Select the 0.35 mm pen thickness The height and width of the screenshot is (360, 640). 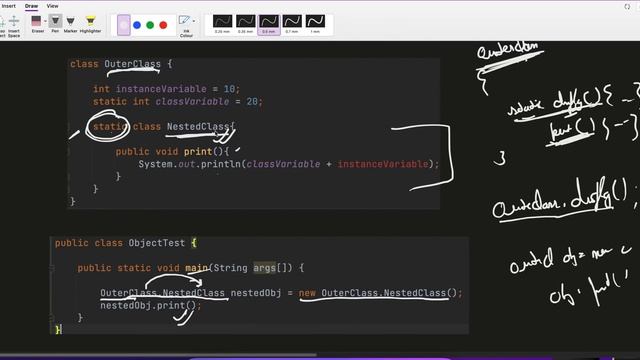[246, 24]
